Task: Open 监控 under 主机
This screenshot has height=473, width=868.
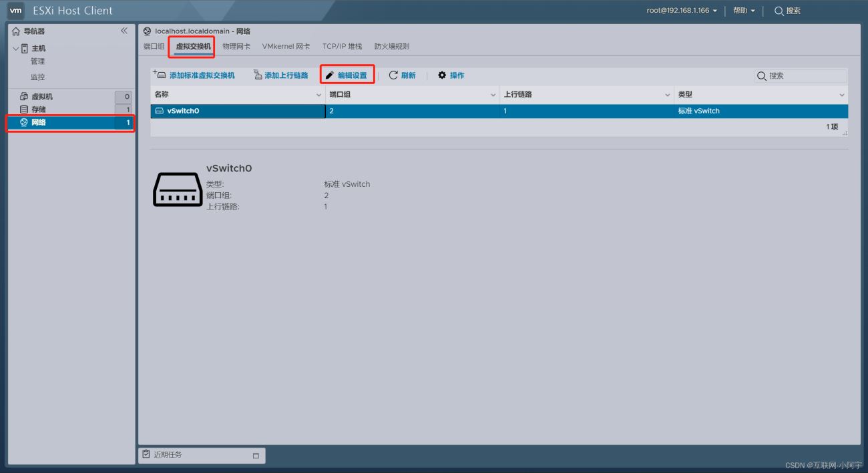Action: coord(37,77)
